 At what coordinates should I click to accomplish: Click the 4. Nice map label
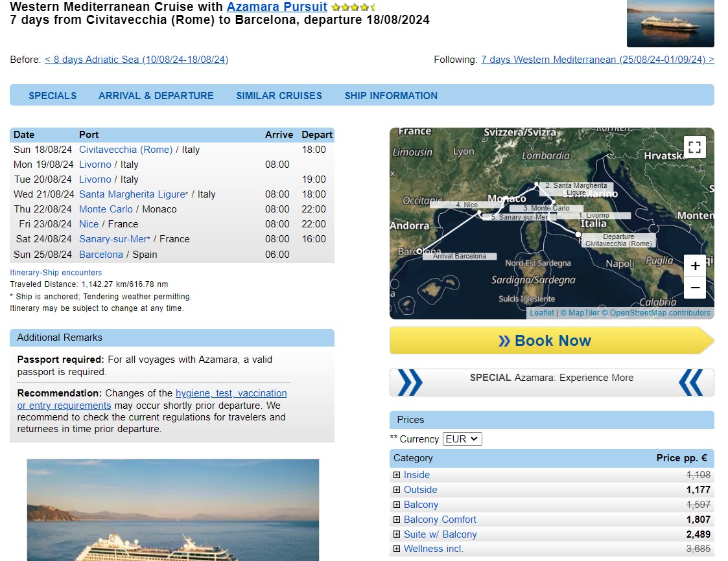pyautogui.click(x=467, y=205)
